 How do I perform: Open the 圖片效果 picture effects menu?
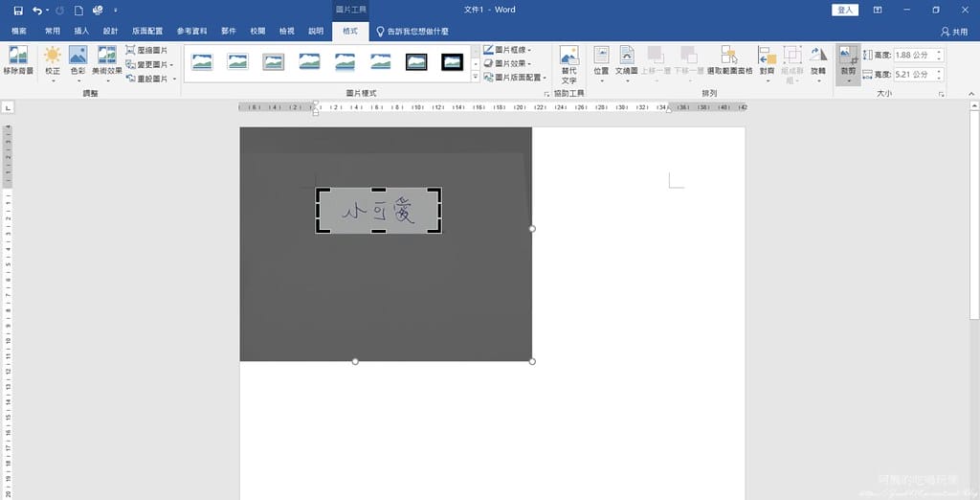507,63
